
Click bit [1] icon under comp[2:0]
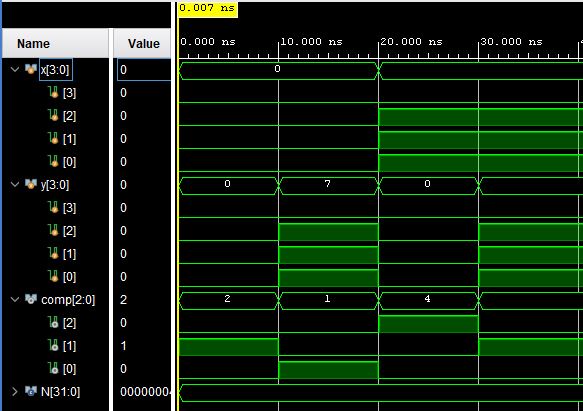click(x=54, y=346)
